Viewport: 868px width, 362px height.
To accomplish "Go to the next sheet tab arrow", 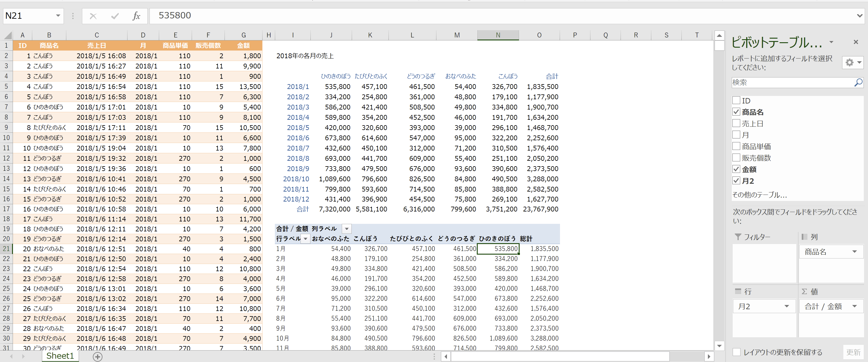I will click(23, 356).
